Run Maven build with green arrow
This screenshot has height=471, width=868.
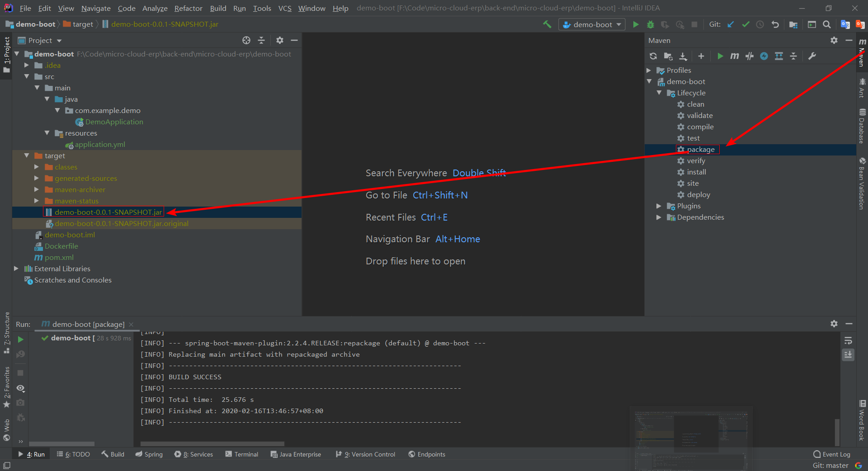pyautogui.click(x=720, y=56)
